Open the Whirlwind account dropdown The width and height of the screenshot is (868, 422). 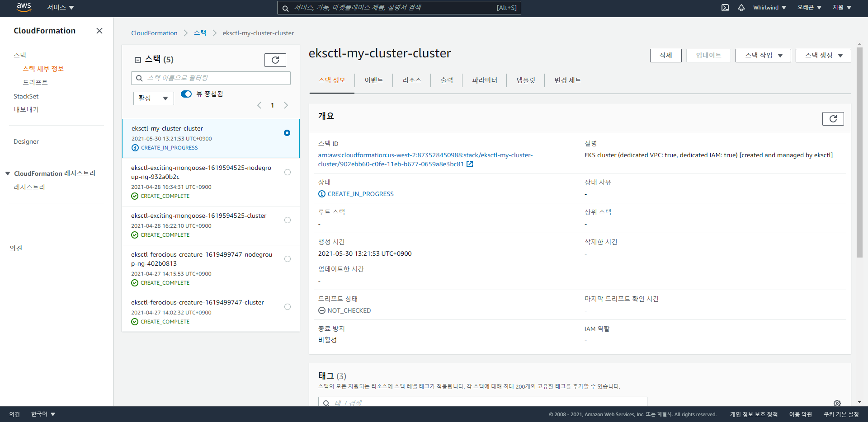tap(769, 8)
